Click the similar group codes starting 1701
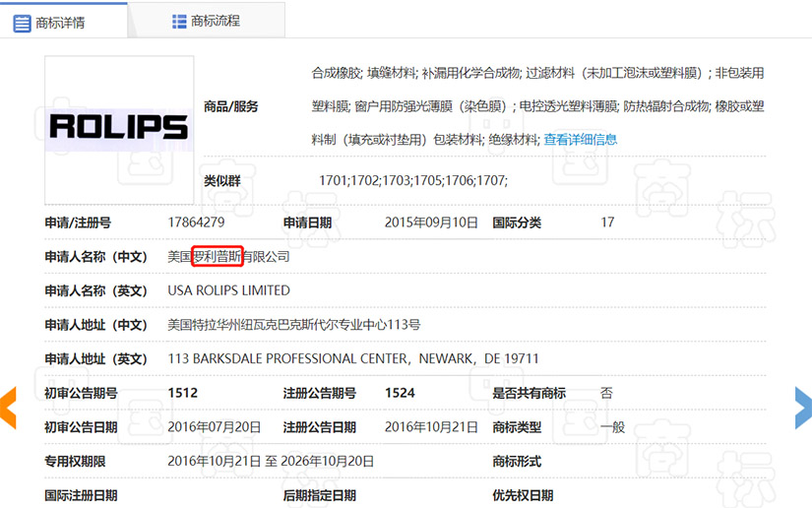 point(413,181)
